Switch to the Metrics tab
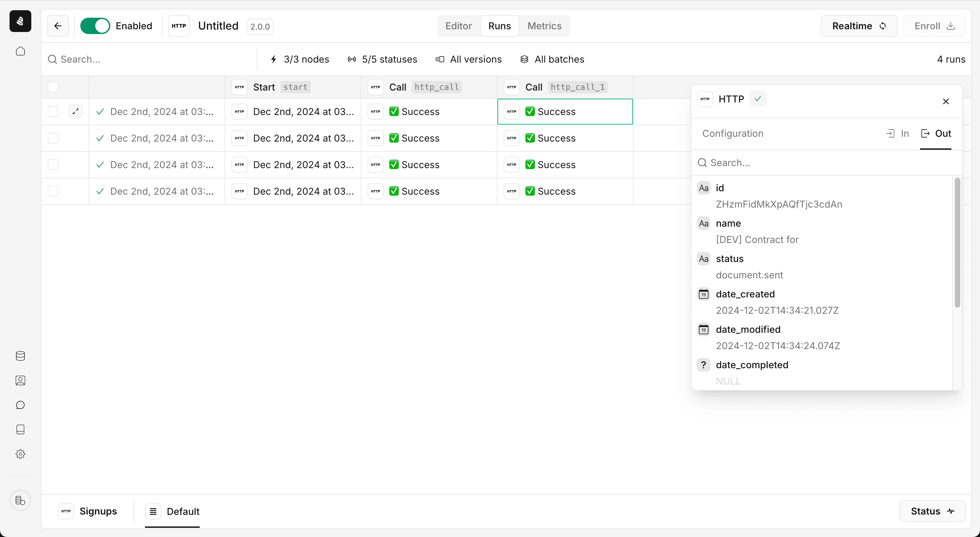The width and height of the screenshot is (980, 537). click(x=544, y=26)
